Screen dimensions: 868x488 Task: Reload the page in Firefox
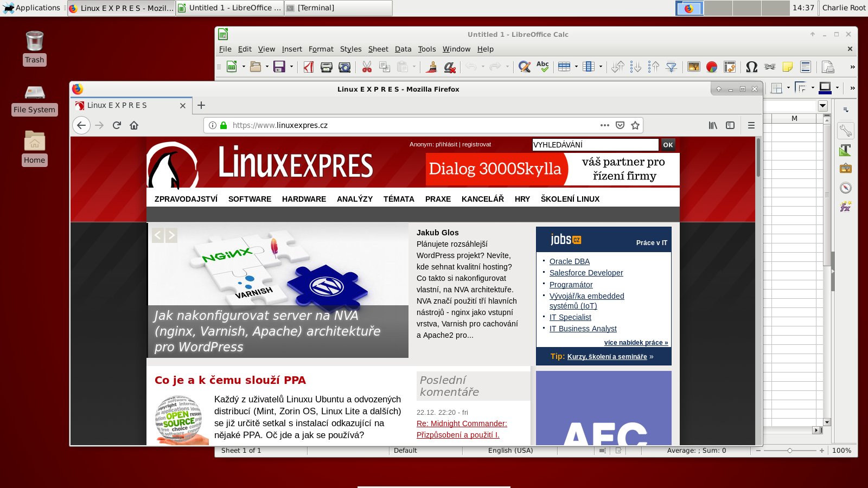pyautogui.click(x=117, y=125)
